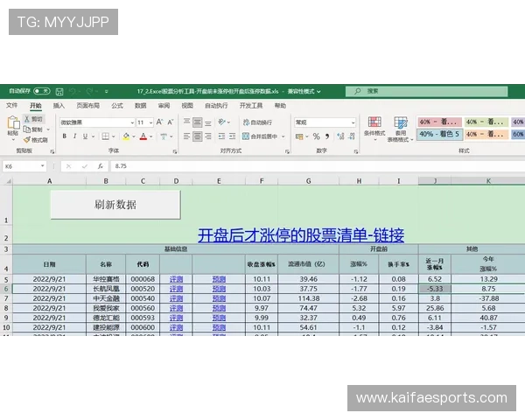Screen dimensions: 525x420
Task: Click the Undo arrow icon
Action: tap(73, 91)
